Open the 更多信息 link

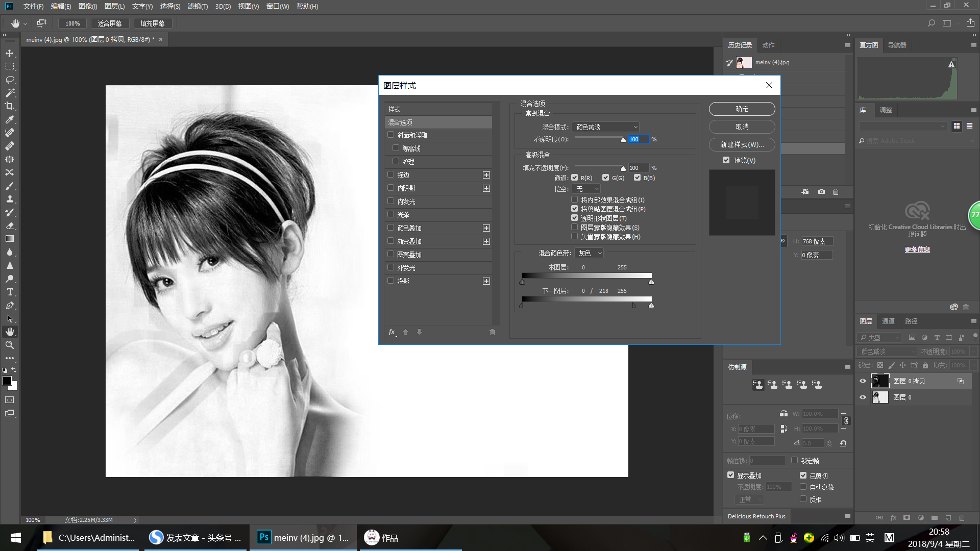917,249
